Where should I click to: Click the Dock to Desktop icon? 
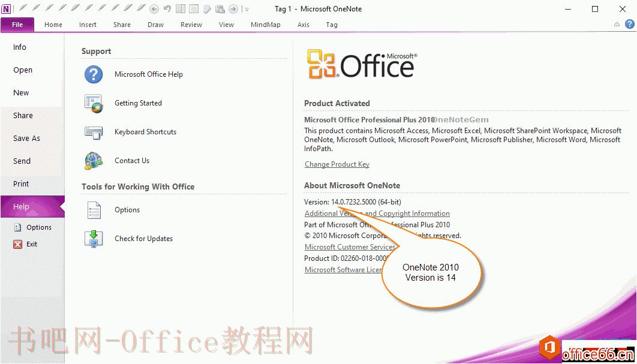pyautogui.click(x=181, y=9)
